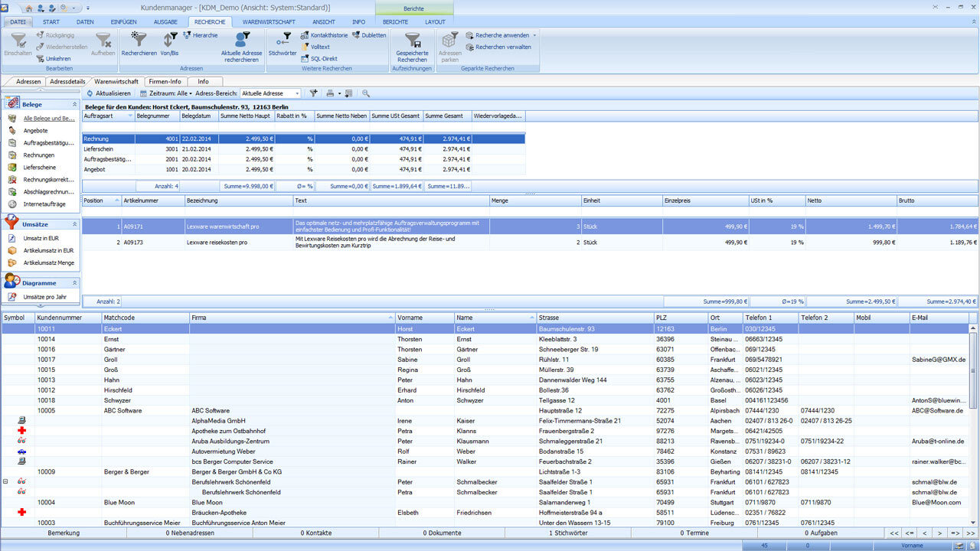Switch to the Firmen-Info tab
Screen dimensions: 980x551
point(165,81)
